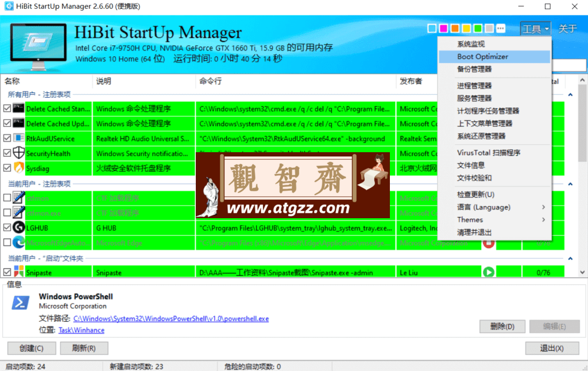Viewport: 588px width, 371px height.
Task: Pick the magenta color swatch
Action: [x=443, y=29]
